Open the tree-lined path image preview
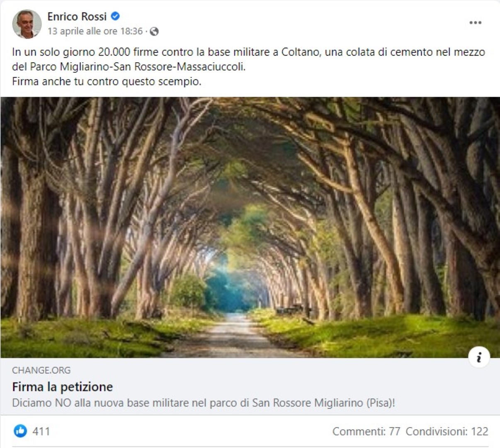The width and height of the screenshot is (500, 448). [x=250, y=227]
